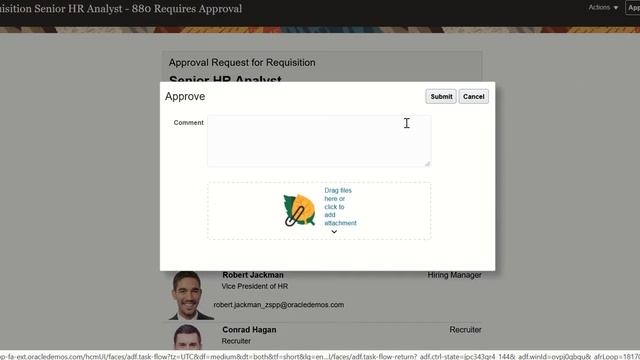
Task: Click the 'Vice President of HR' title
Action: pyautogui.click(x=255, y=287)
